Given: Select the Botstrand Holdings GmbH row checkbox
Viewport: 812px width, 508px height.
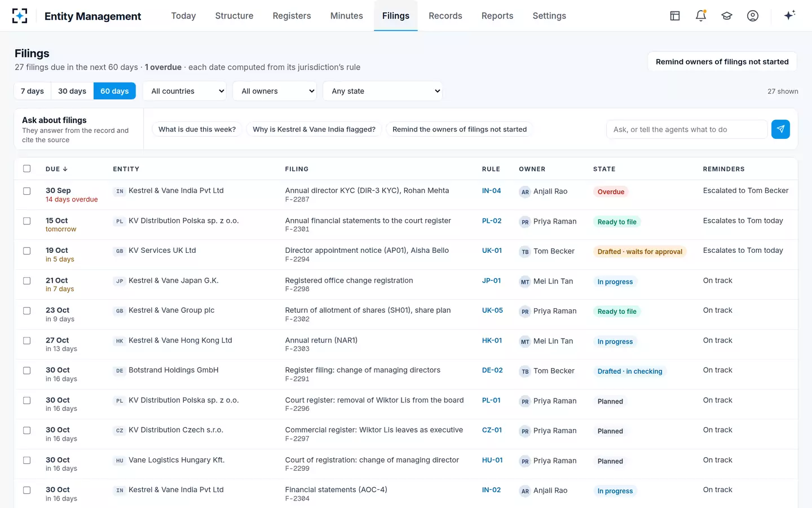Looking at the screenshot, I should (27, 370).
